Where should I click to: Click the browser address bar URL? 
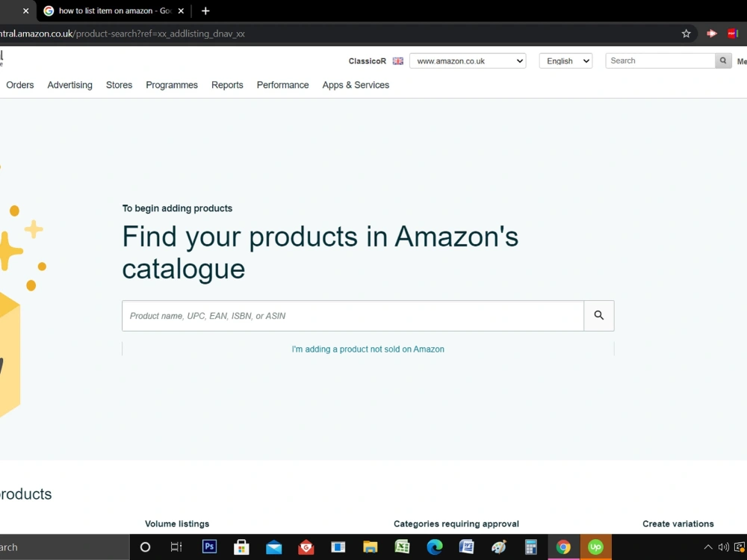coord(123,34)
